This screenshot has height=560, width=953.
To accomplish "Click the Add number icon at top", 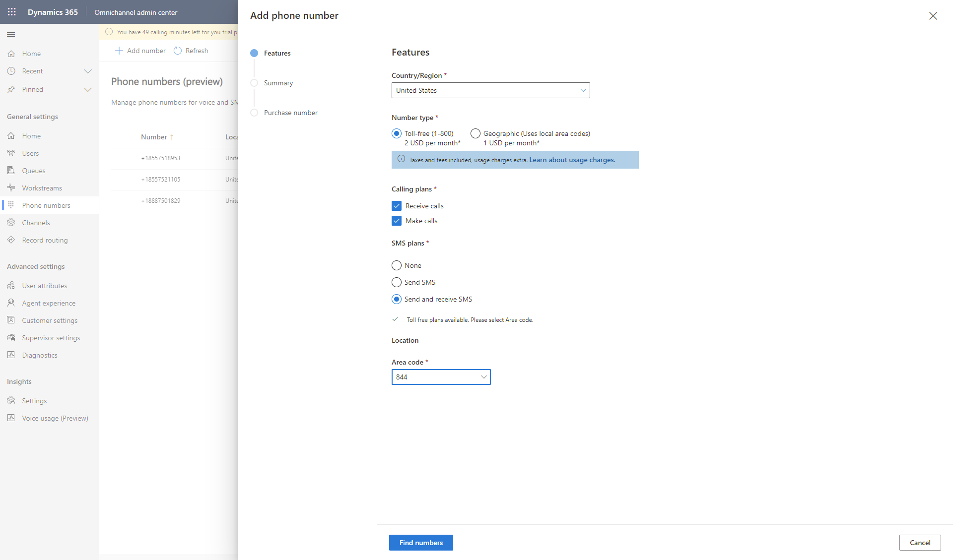I will [120, 51].
